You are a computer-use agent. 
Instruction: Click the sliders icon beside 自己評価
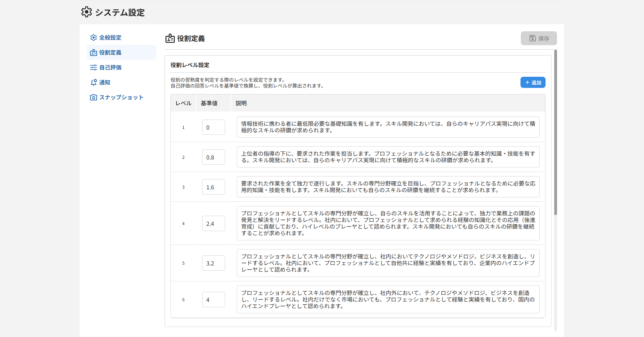pyautogui.click(x=93, y=67)
